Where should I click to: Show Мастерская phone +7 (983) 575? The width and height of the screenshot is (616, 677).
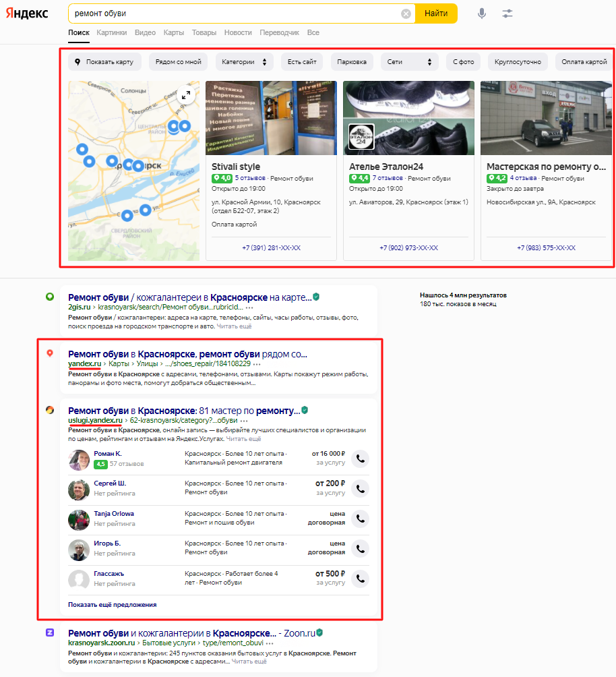point(546,248)
